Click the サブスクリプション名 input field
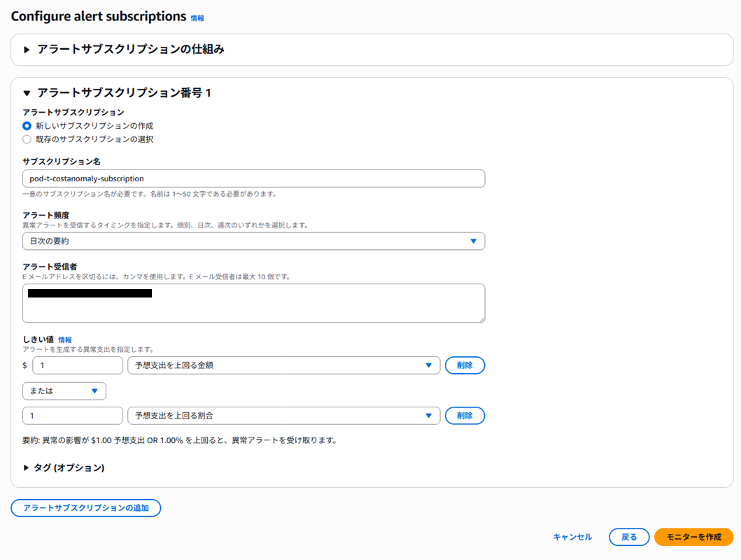Image resolution: width=741 pixels, height=560 pixels. [x=254, y=178]
